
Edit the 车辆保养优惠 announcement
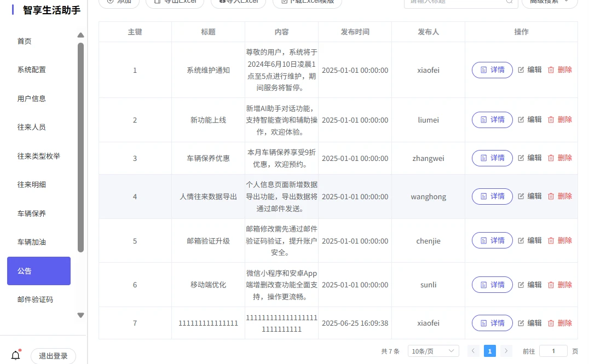(530, 158)
